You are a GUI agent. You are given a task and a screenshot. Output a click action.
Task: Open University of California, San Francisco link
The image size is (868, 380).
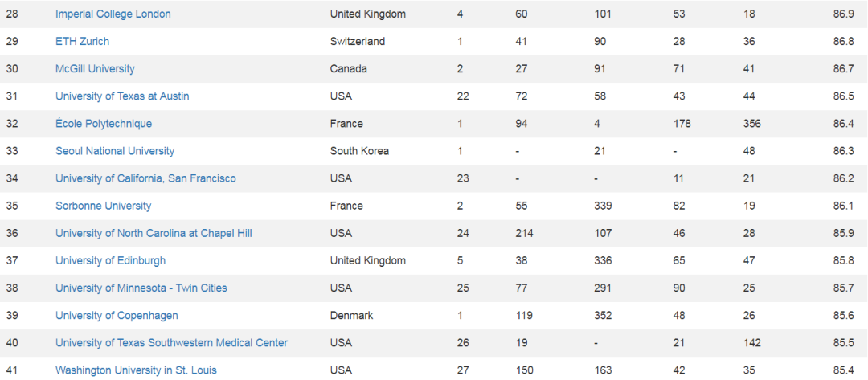click(x=145, y=178)
